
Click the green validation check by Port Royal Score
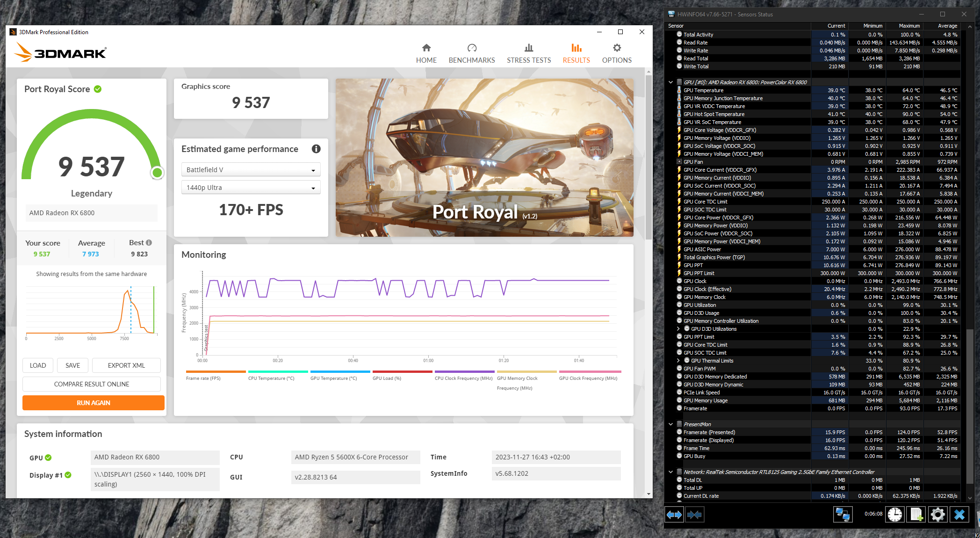click(x=98, y=89)
